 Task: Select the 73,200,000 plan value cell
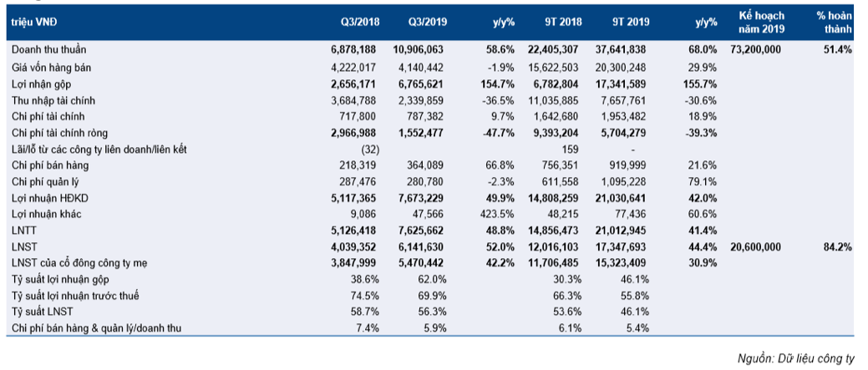tap(755, 50)
